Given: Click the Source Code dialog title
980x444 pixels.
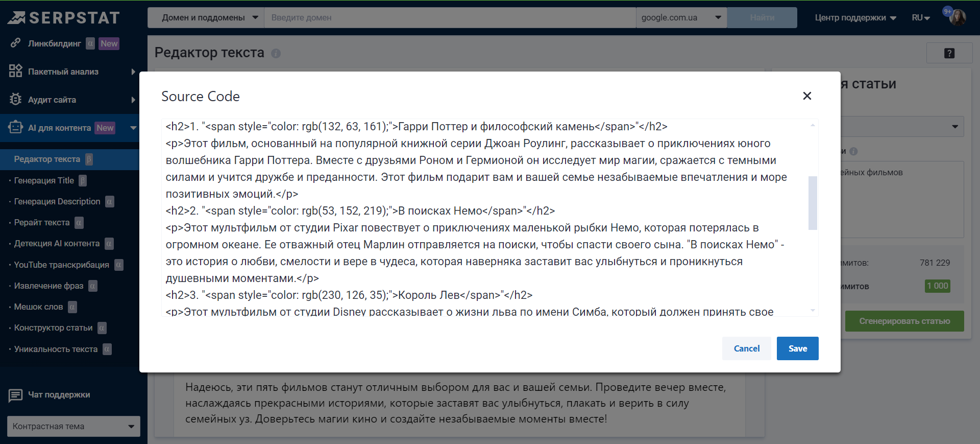Looking at the screenshot, I should point(201,96).
